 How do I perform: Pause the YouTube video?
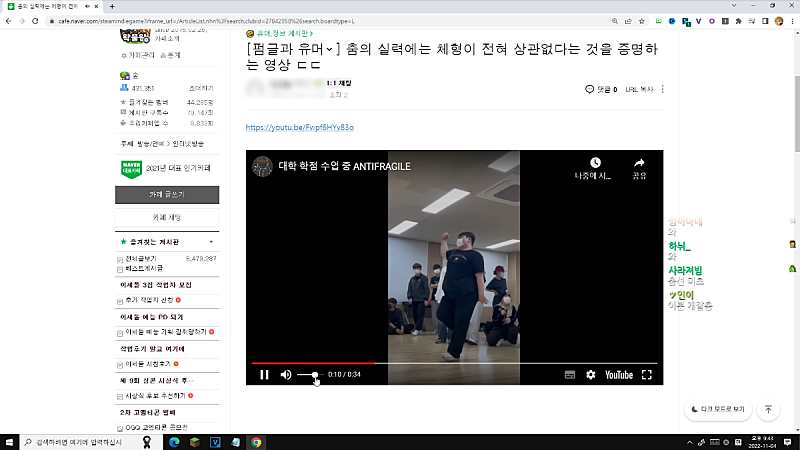(x=264, y=374)
